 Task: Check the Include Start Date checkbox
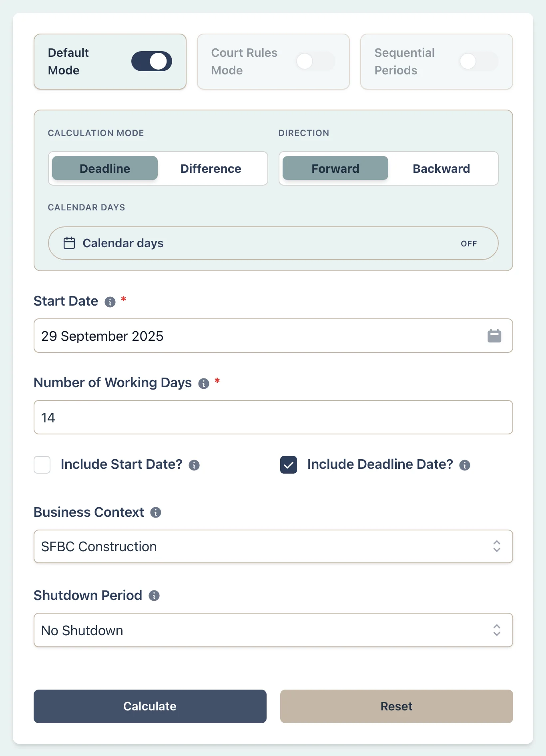click(42, 465)
